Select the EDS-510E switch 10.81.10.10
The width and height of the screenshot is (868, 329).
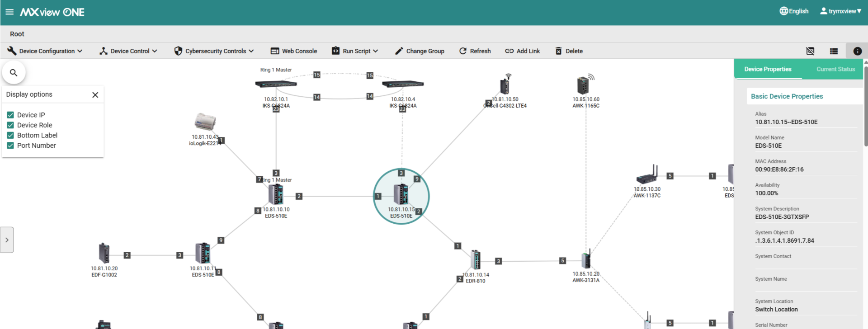(x=276, y=194)
